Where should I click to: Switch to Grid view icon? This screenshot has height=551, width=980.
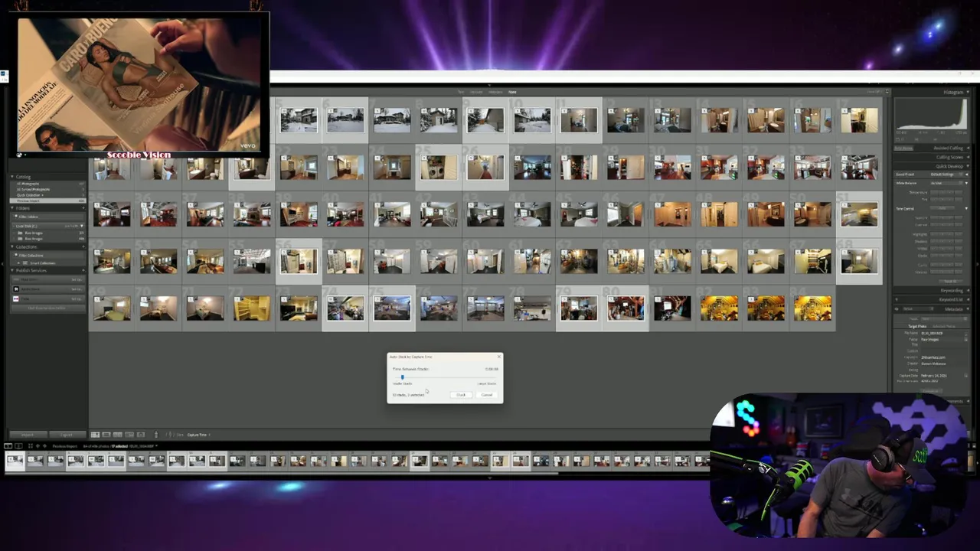[x=95, y=435]
